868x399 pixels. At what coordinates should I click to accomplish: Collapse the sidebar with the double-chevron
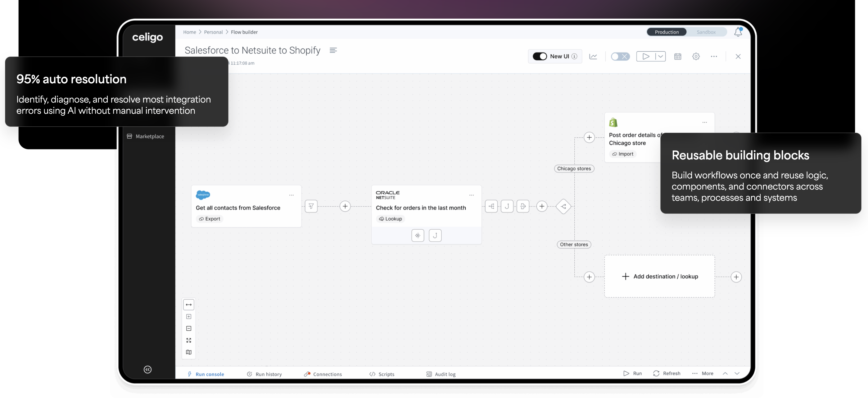coord(147,369)
